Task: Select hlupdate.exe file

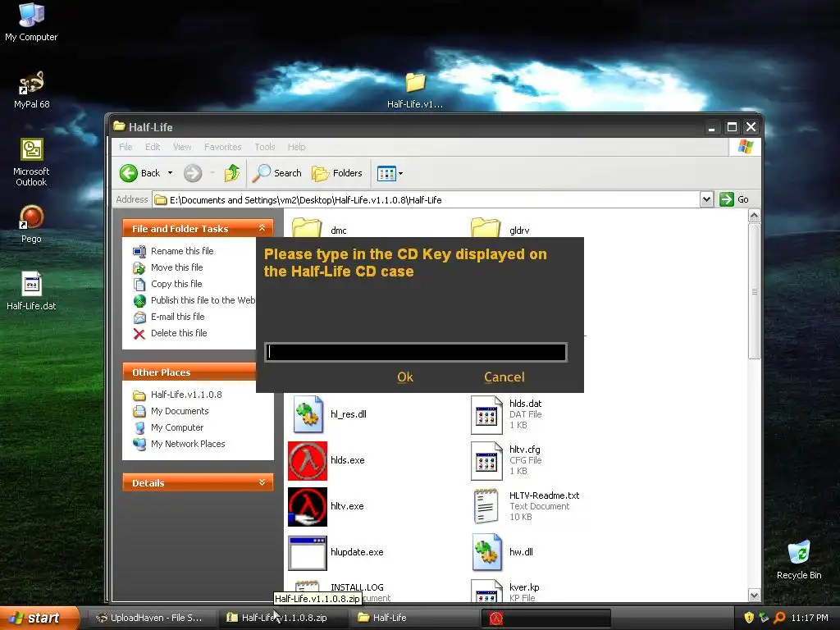Action: click(336, 552)
